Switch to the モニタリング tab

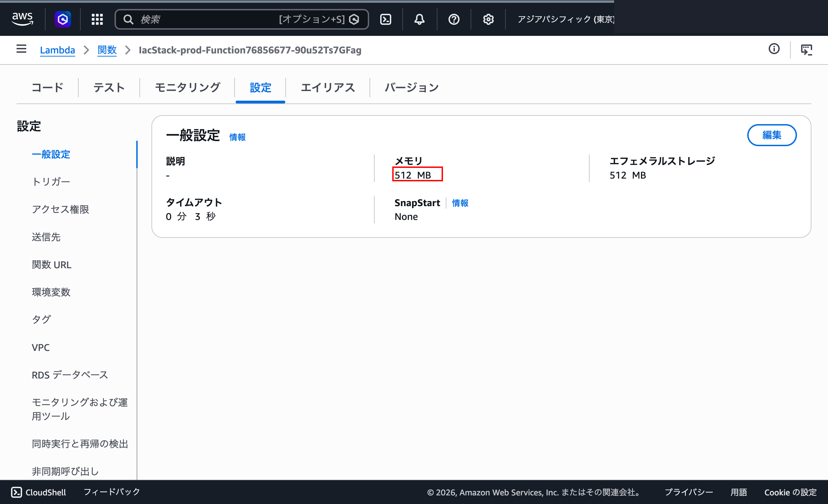point(188,88)
